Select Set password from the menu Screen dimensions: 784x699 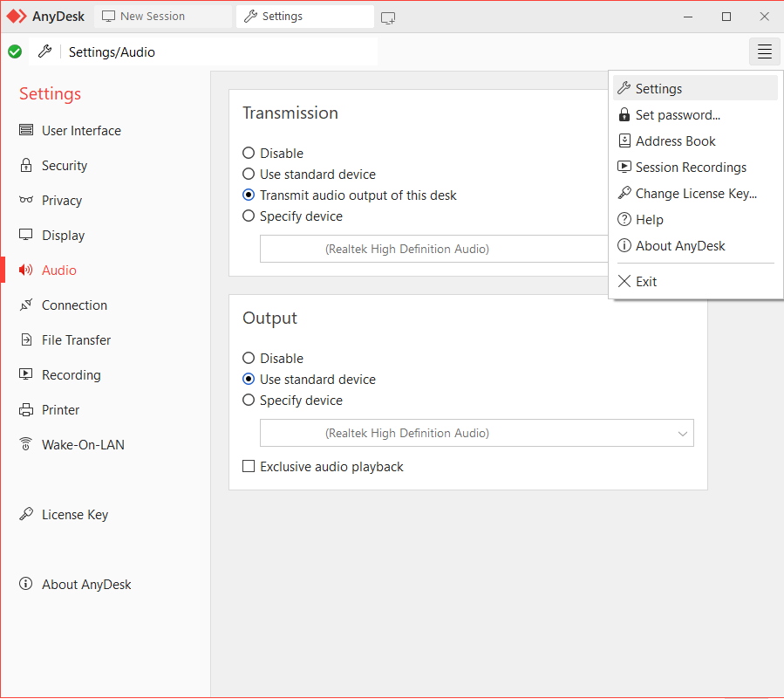tap(677, 115)
